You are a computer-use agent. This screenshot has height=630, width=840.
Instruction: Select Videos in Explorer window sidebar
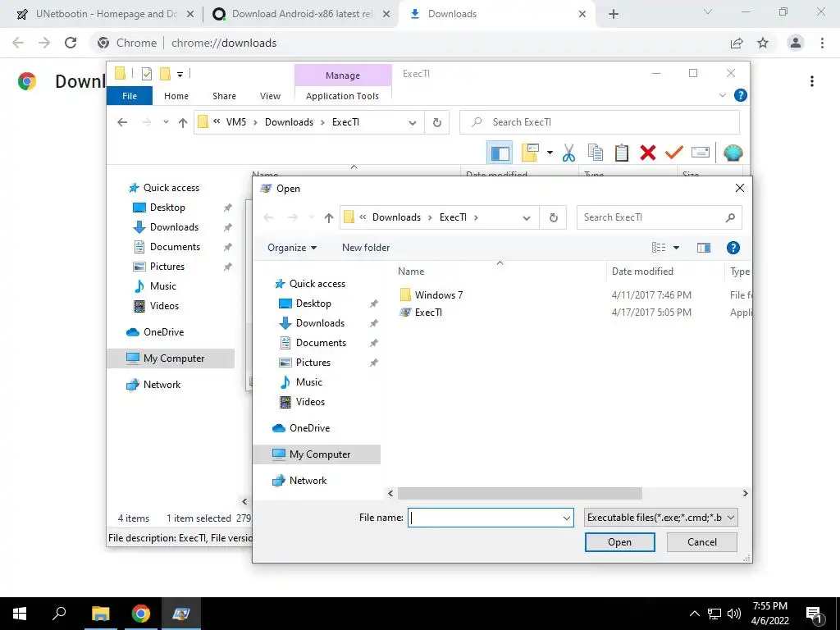tap(164, 307)
